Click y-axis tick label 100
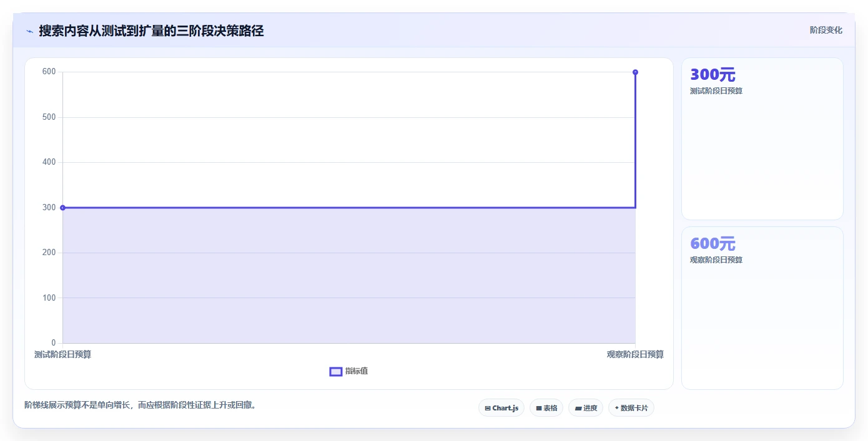The image size is (868, 441). (x=49, y=298)
